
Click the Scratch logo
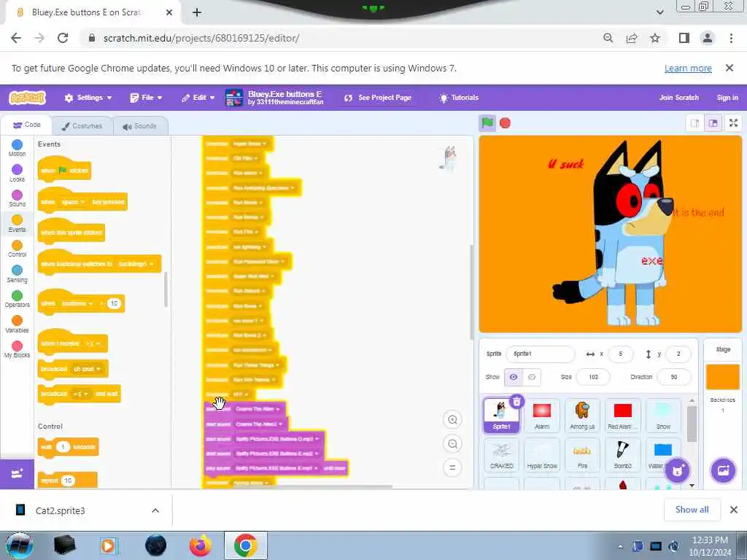point(27,98)
